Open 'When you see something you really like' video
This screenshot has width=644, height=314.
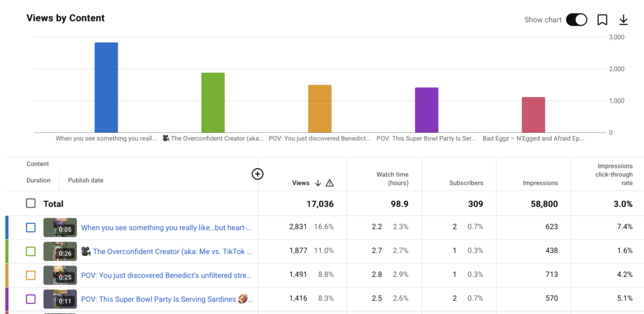pyautogui.click(x=166, y=227)
